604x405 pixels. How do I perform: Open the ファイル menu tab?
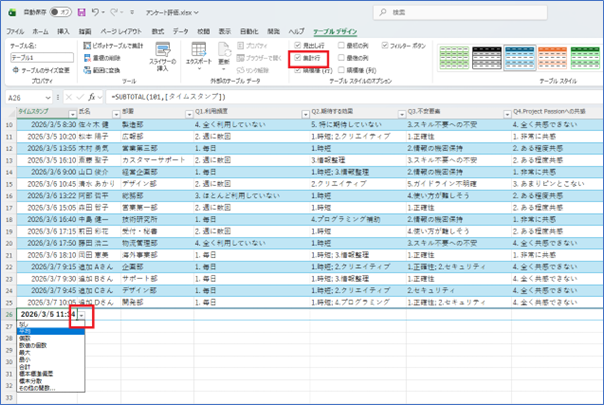(x=15, y=32)
